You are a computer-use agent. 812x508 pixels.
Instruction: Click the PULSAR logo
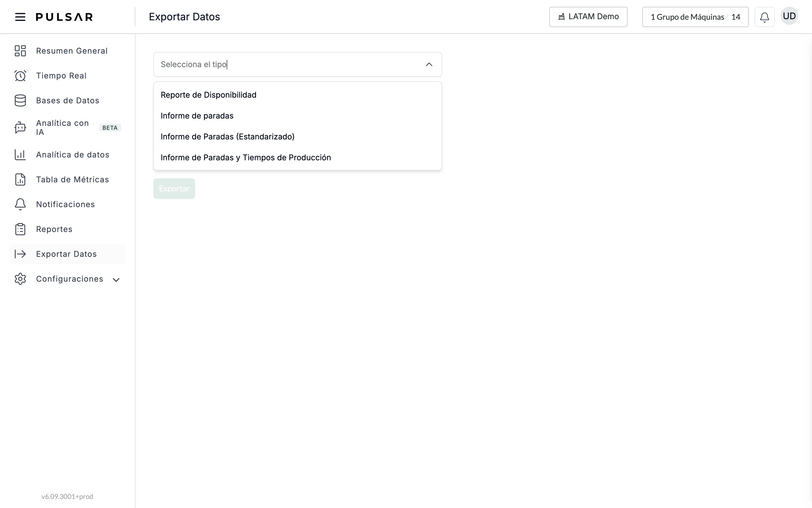pyautogui.click(x=64, y=17)
